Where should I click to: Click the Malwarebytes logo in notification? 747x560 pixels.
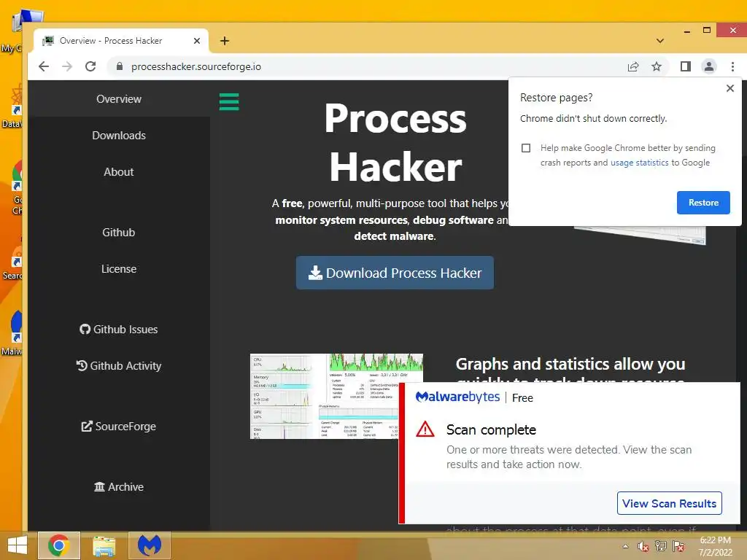tap(457, 397)
